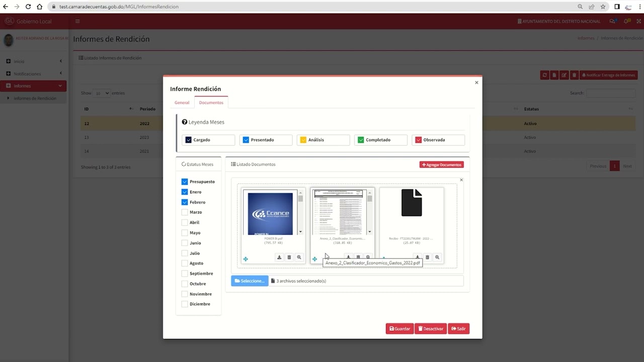Save with the Guardar button
The height and width of the screenshot is (362, 644).
tap(399, 329)
